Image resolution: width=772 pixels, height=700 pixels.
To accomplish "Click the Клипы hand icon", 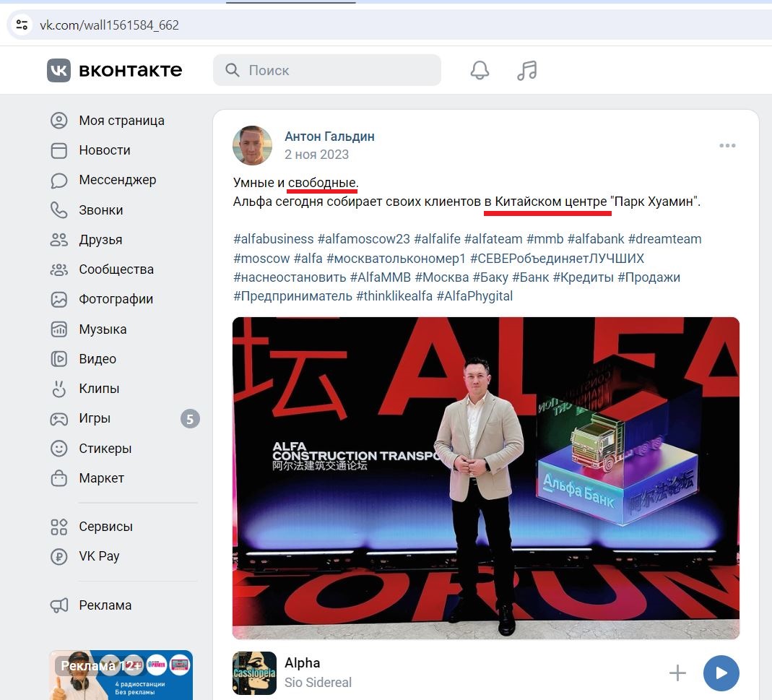I will [59, 389].
